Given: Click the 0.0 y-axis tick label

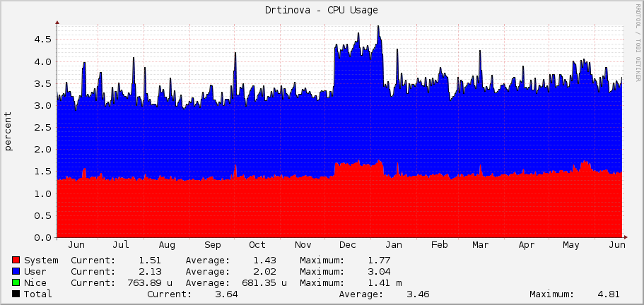Looking at the screenshot, I should 42,237.
